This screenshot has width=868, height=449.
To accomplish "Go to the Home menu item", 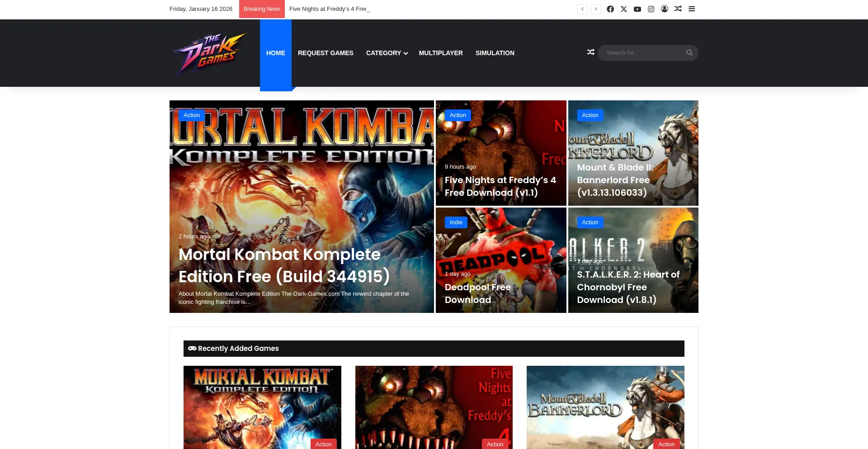I will click(x=276, y=53).
